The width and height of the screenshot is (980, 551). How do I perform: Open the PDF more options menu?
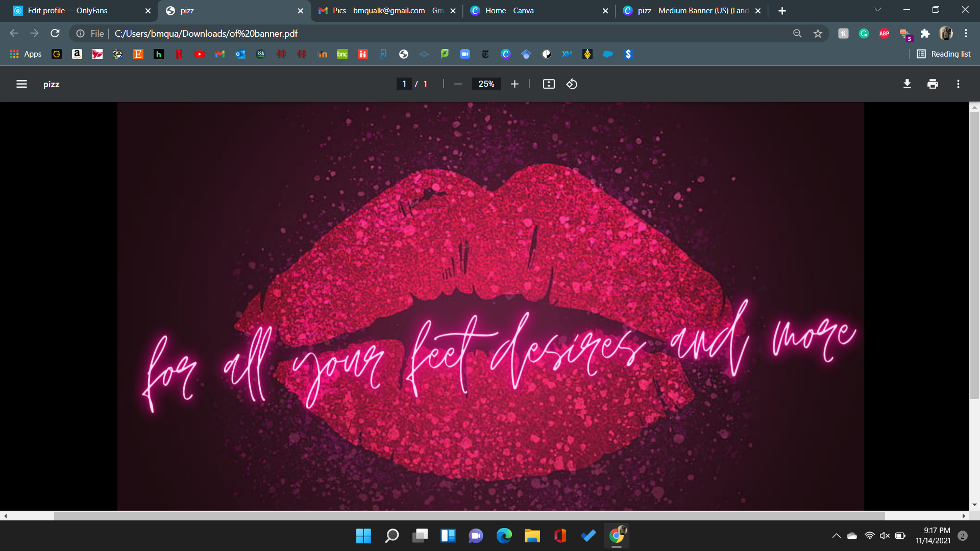pyautogui.click(x=959, y=84)
